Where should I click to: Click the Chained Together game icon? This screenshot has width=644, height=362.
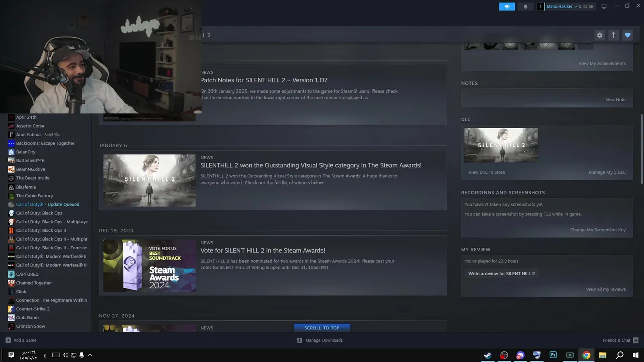11,283
